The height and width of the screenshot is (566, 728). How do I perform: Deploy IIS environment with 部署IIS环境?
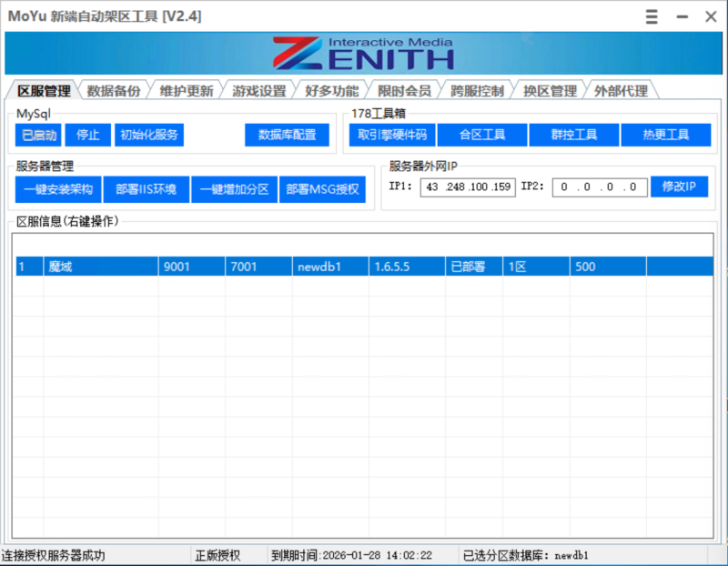[147, 188]
